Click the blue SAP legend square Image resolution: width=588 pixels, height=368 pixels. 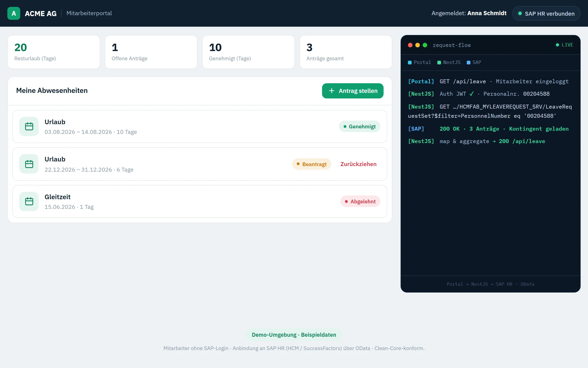pyautogui.click(x=469, y=63)
